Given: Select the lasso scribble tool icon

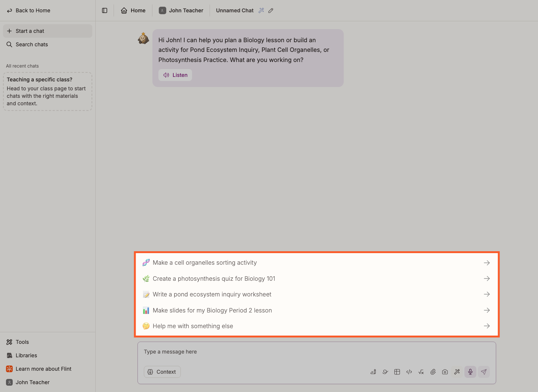Looking at the screenshot, I should (385, 372).
